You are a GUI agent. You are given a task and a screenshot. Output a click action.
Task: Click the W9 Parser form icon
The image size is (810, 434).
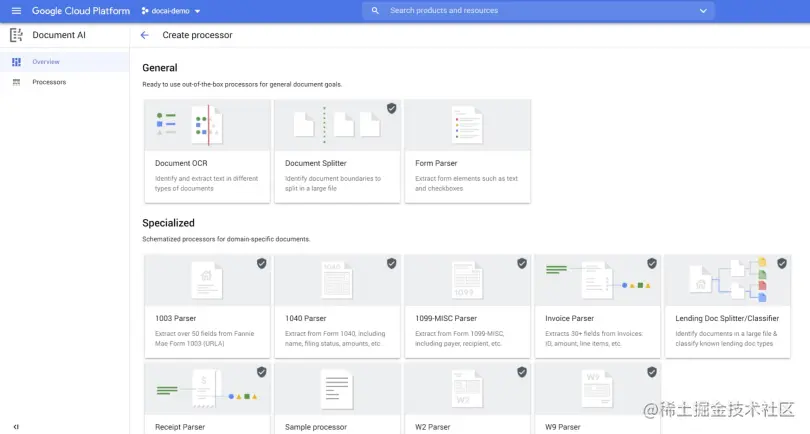(x=598, y=389)
